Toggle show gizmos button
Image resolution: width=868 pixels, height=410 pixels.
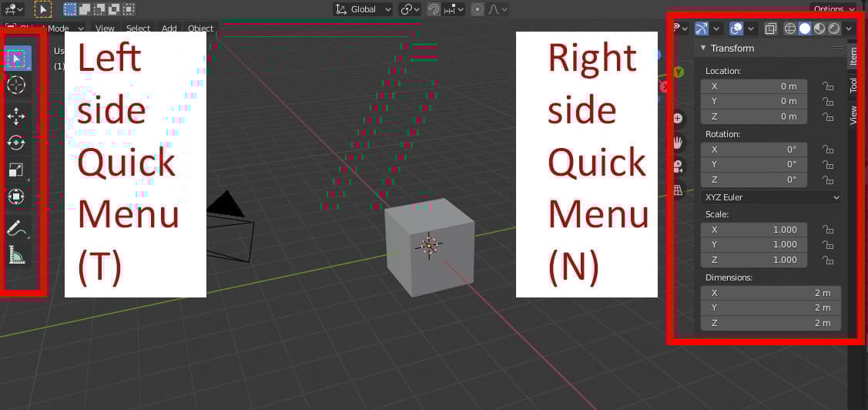702,28
